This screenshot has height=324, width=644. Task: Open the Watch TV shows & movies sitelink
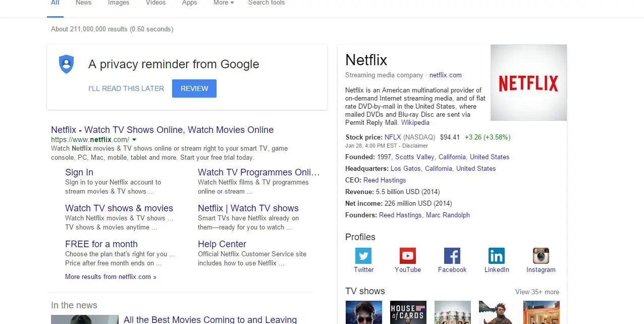tap(119, 208)
